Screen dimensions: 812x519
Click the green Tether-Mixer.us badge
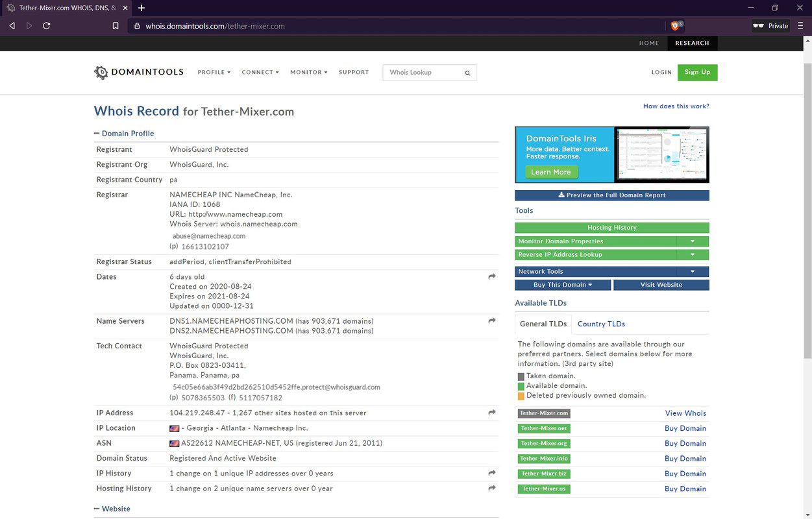544,489
